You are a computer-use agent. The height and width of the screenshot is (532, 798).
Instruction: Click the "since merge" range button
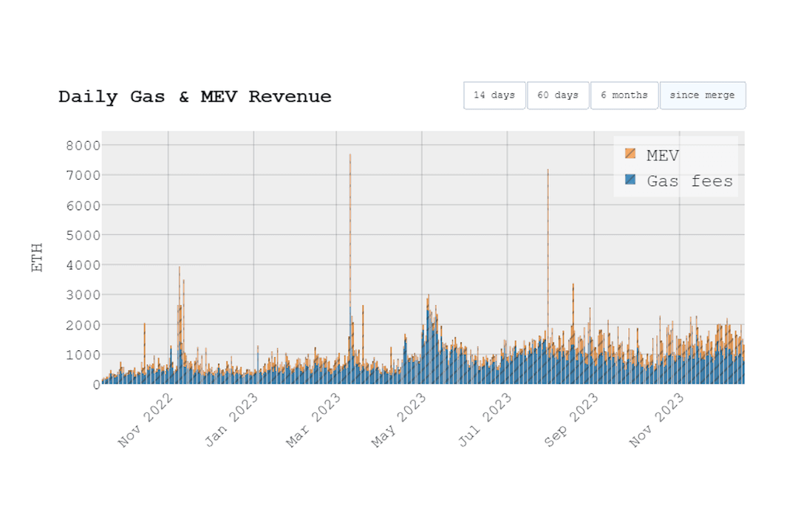click(x=702, y=95)
